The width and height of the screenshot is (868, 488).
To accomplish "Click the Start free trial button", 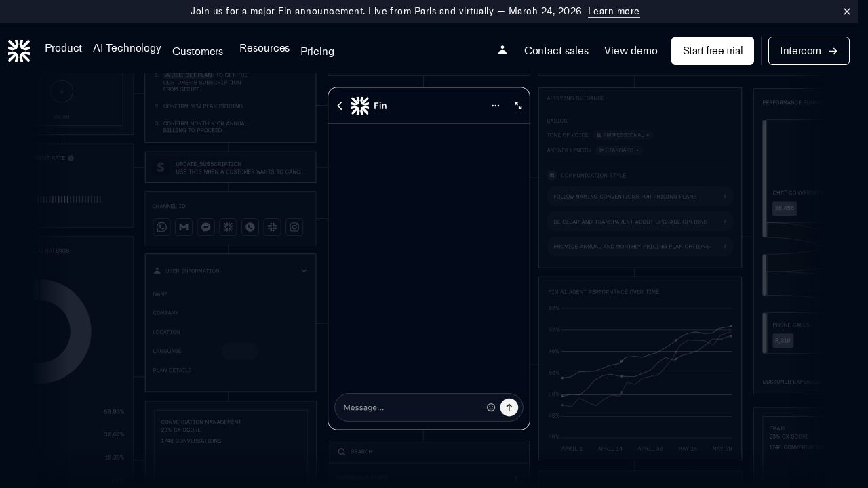I will click(x=713, y=51).
